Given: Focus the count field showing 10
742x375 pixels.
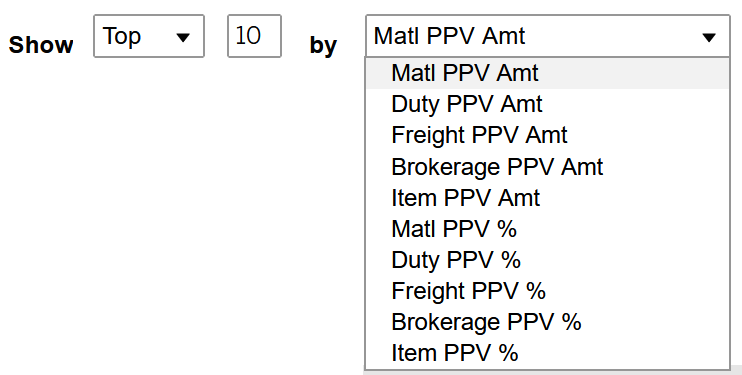Looking at the screenshot, I should (x=254, y=36).
